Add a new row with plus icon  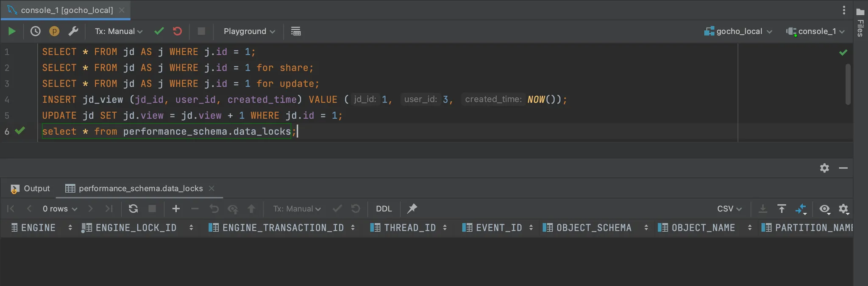click(x=176, y=208)
